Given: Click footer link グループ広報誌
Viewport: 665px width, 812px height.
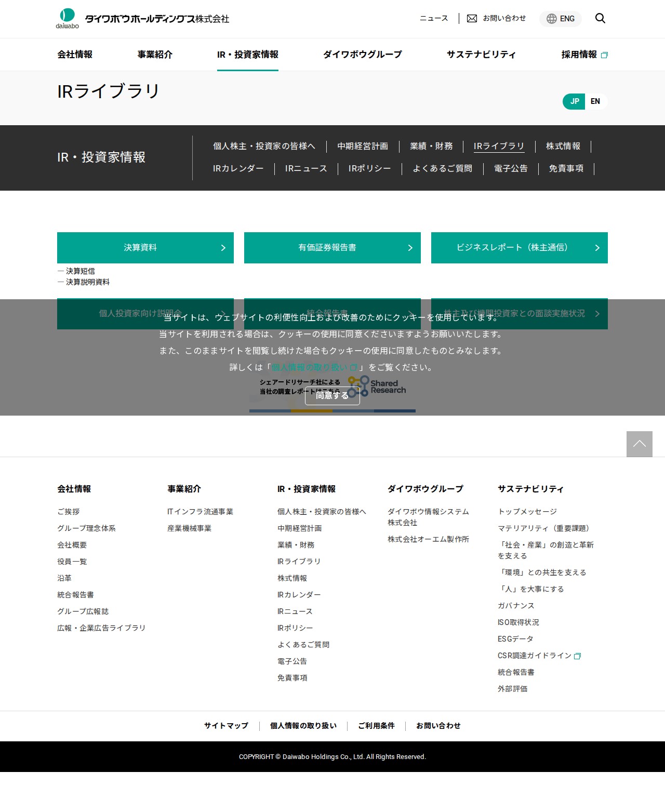Looking at the screenshot, I should tap(83, 611).
